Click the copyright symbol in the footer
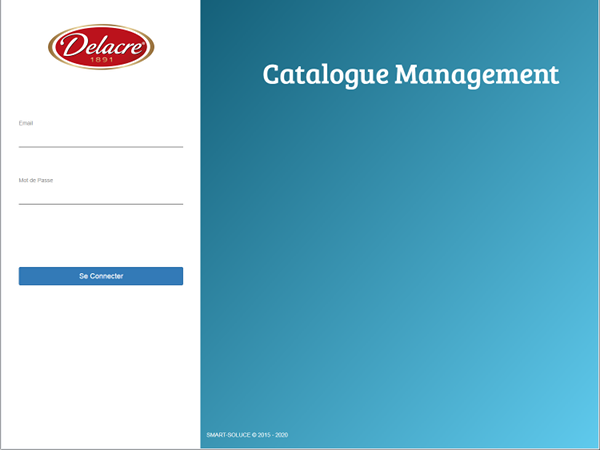The image size is (600, 450). pos(252,435)
